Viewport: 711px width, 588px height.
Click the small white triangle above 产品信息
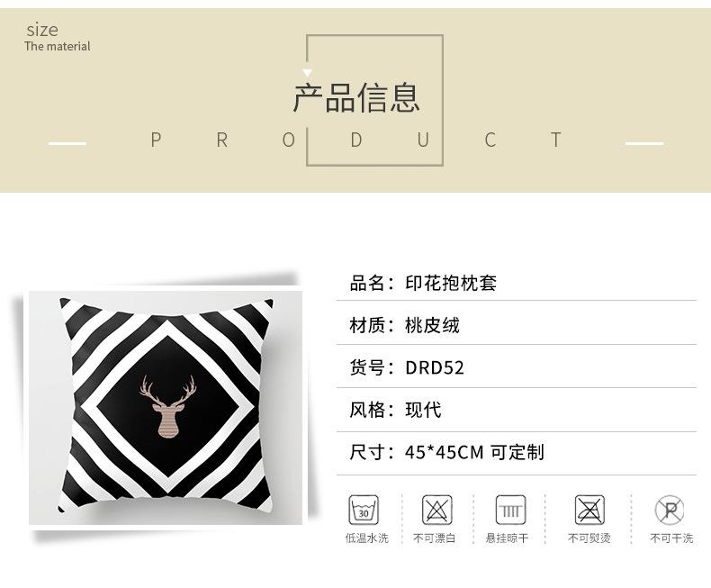[307, 73]
